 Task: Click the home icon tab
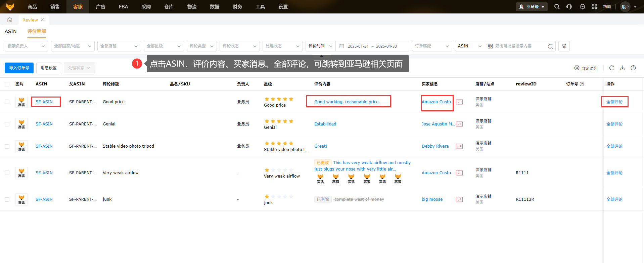[x=10, y=20]
